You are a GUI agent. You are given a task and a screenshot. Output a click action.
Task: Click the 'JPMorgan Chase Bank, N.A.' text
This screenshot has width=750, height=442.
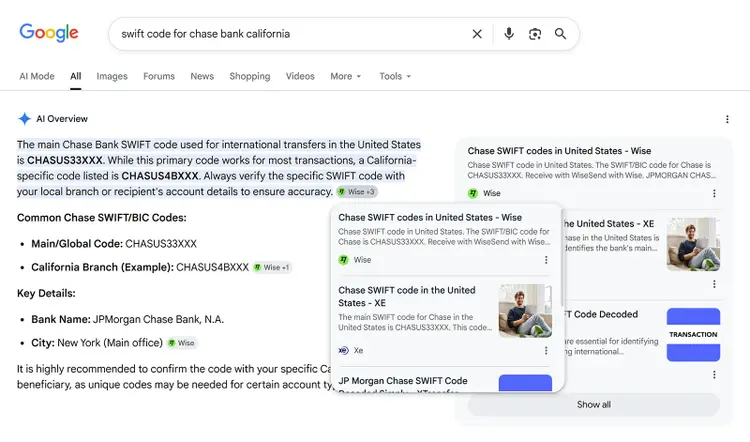158,320
